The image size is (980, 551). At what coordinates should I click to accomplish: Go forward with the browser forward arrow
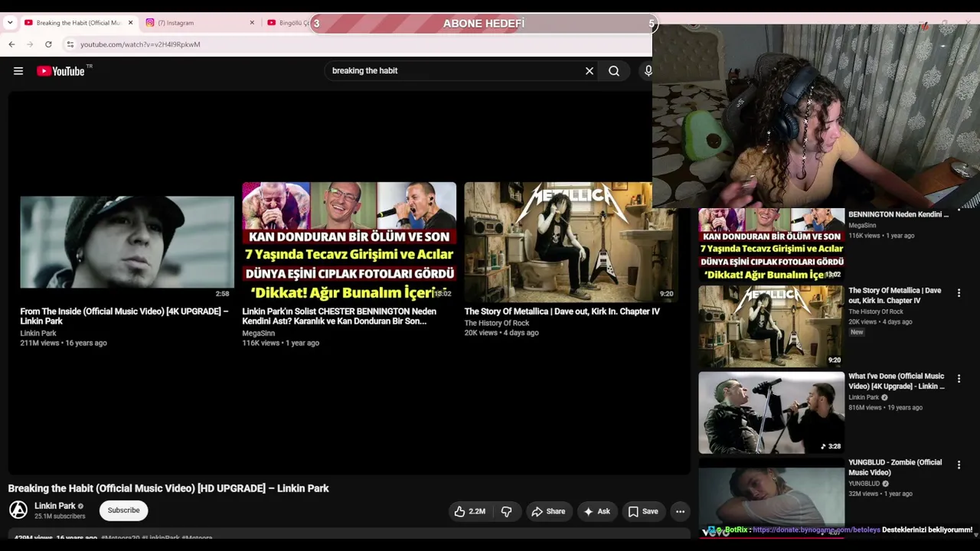(x=30, y=44)
